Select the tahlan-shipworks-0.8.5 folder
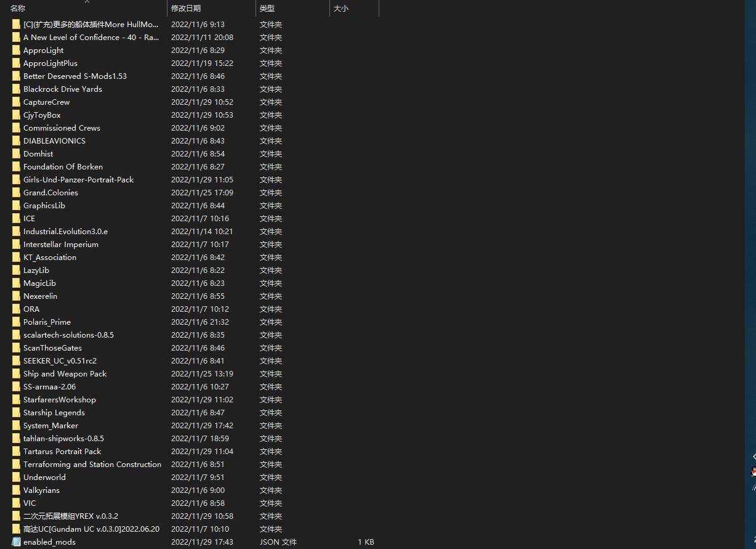 (63, 439)
